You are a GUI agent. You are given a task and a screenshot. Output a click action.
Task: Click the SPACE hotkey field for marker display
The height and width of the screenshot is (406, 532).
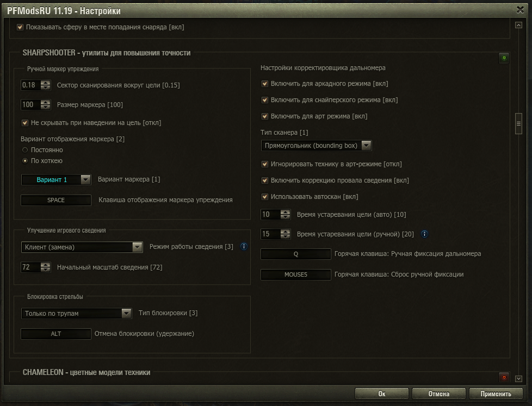pos(56,200)
